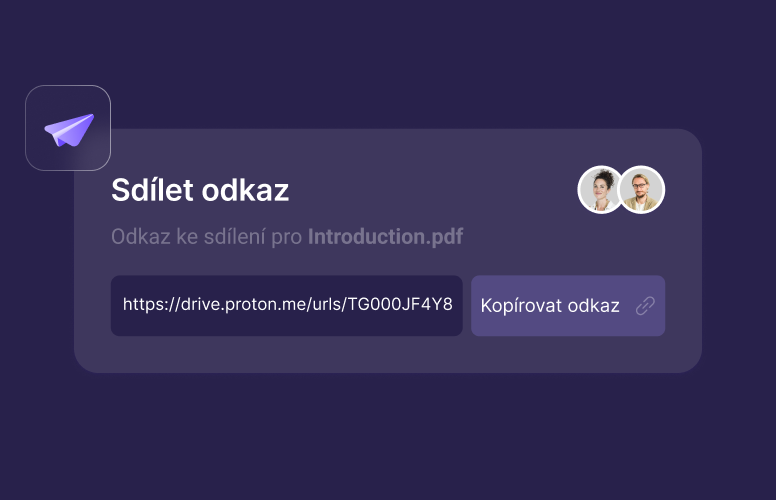Click inside the share URL field
Screen dimensions: 776x500
pos(286,306)
